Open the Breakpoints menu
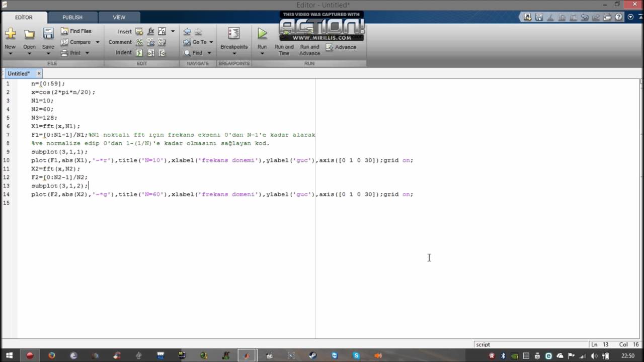 234,41
